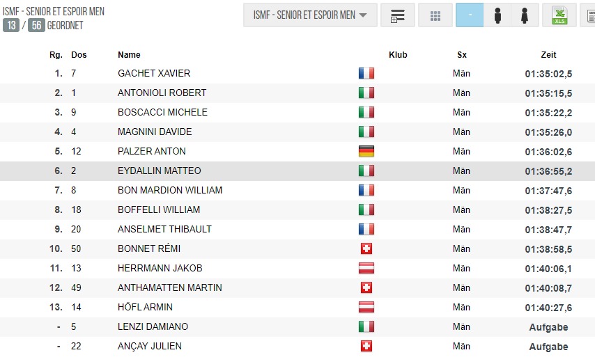Select the highlighted EYDALLIN MATTEO row

[x=297, y=171]
